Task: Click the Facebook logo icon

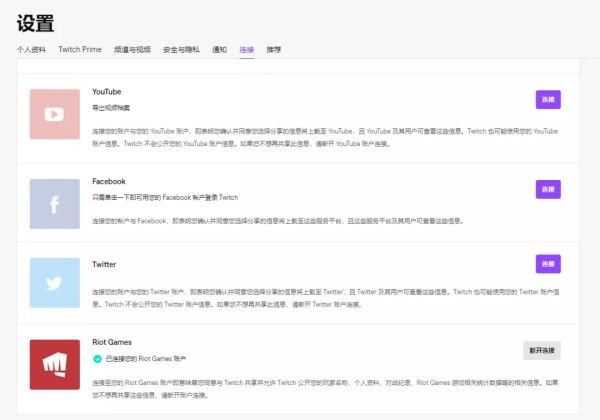Action: [54, 204]
